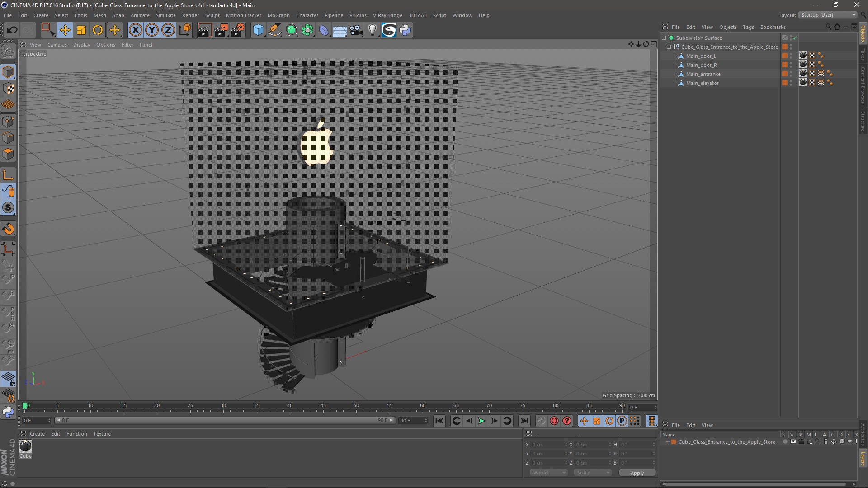The image size is (868, 488).
Task: Collapse Cube_Glass_Entrance_to_the_Apple_Store hierarchy
Action: [x=669, y=47]
